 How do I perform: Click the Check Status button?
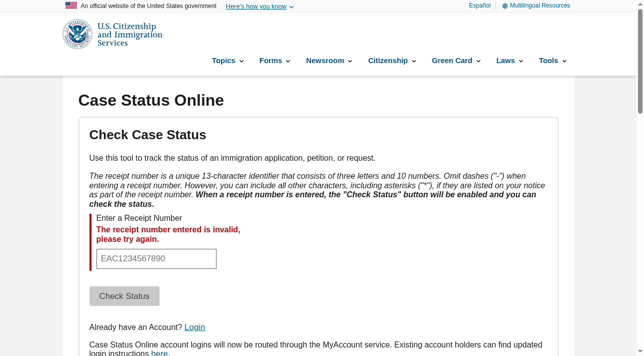pos(124,296)
